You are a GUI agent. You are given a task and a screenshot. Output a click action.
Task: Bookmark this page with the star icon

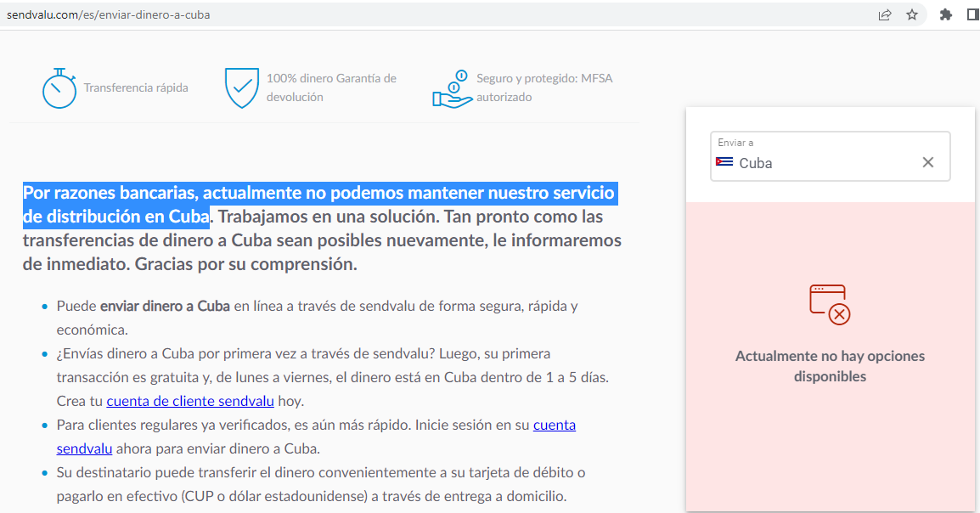pos(912,15)
